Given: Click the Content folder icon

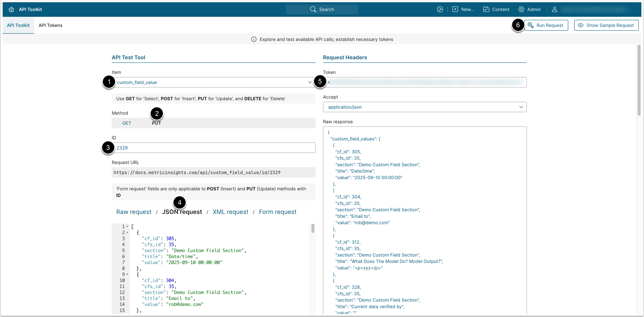Looking at the screenshot, I should click(x=486, y=9).
